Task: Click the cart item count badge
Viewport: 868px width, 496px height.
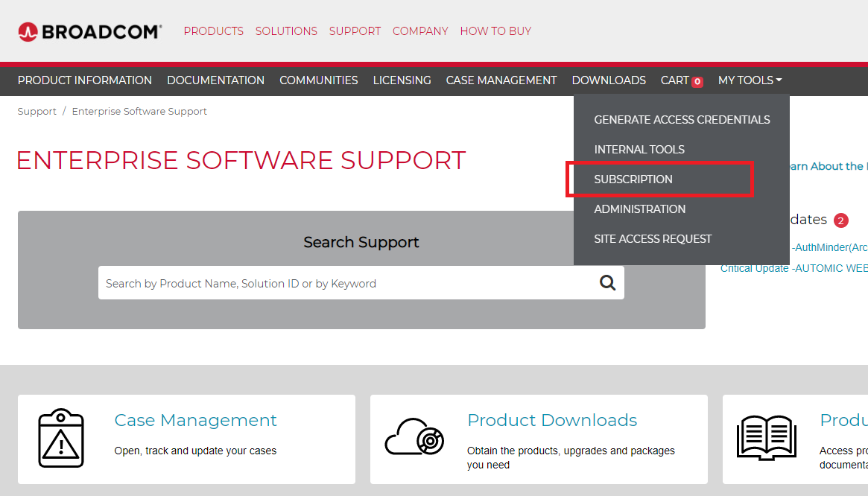Action: click(x=697, y=82)
